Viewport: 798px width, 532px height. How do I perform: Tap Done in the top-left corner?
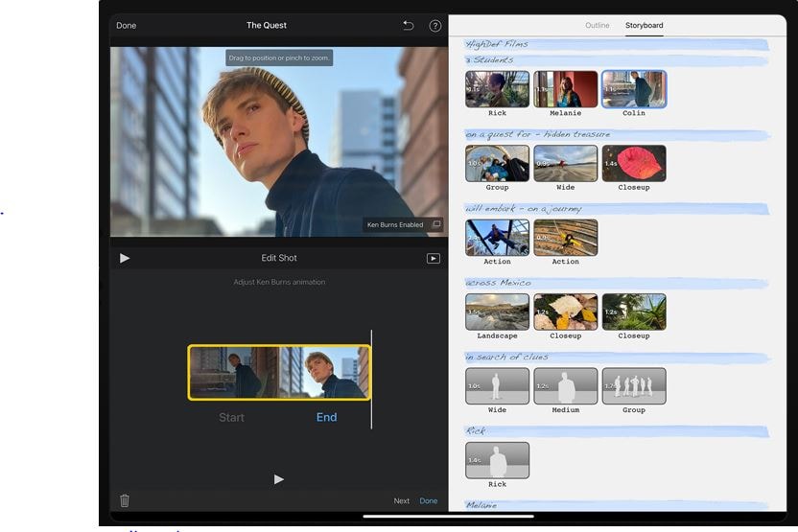pyautogui.click(x=127, y=26)
